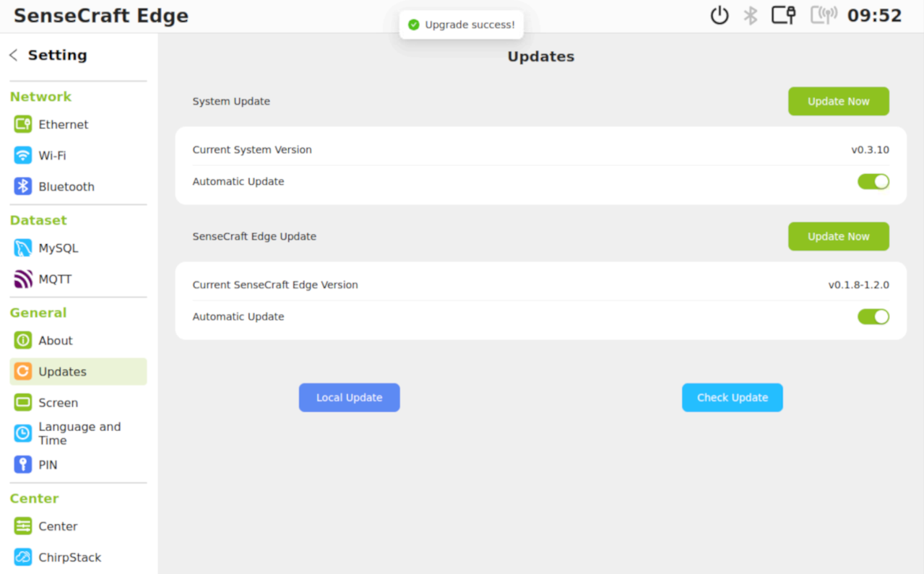924x574 pixels.
Task: Click the ChirpStack cloud icon
Action: [23, 557]
